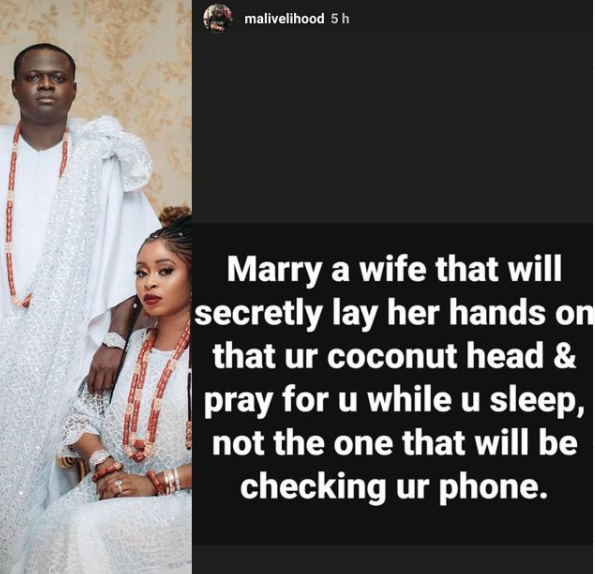The height and width of the screenshot is (574, 595).
Task: Click the ring on the woman's hand
Action: (x=119, y=485)
